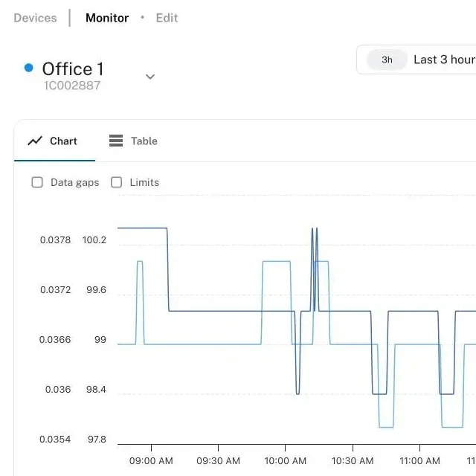
Task: Click the Office 1 device name
Action: 73,69
